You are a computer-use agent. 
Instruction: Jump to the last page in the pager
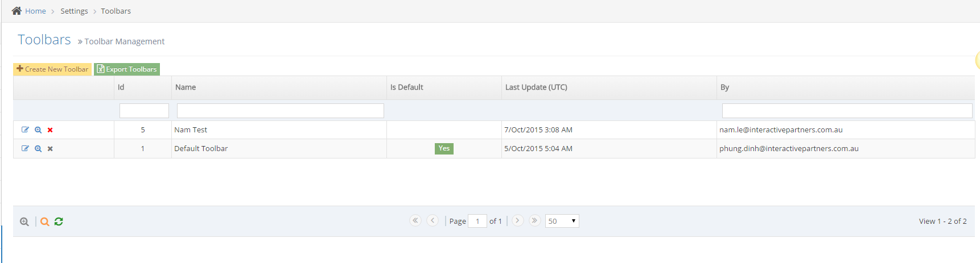pyautogui.click(x=534, y=220)
